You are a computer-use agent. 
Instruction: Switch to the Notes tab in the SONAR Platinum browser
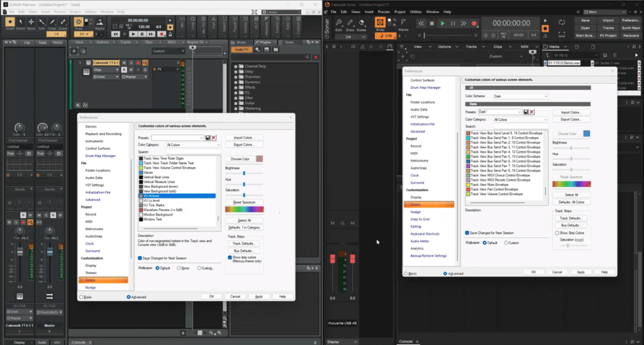click(290, 42)
